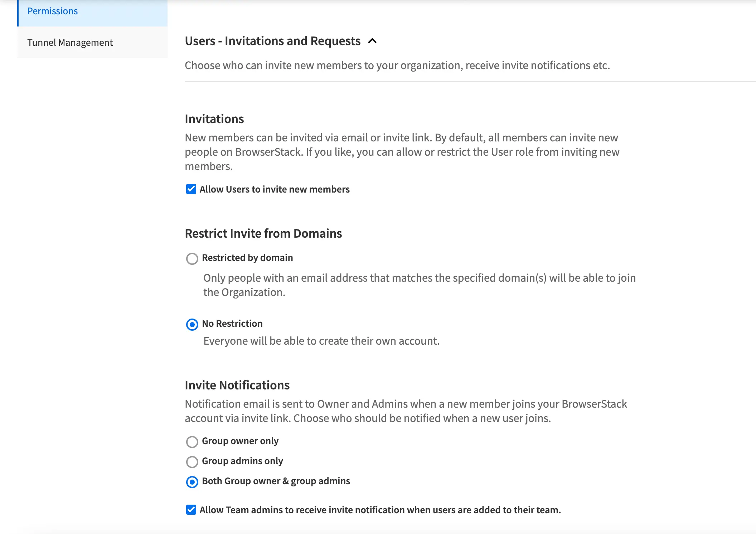Collapse section using the chevron-up arrow icon
Image resolution: width=756 pixels, height=534 pixels.
click(x=372, y=41)
